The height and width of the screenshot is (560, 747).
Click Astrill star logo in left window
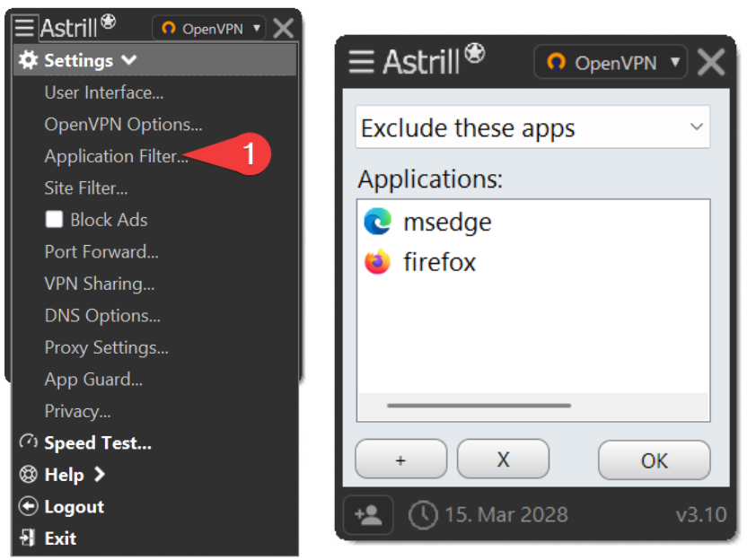(109, 21)
